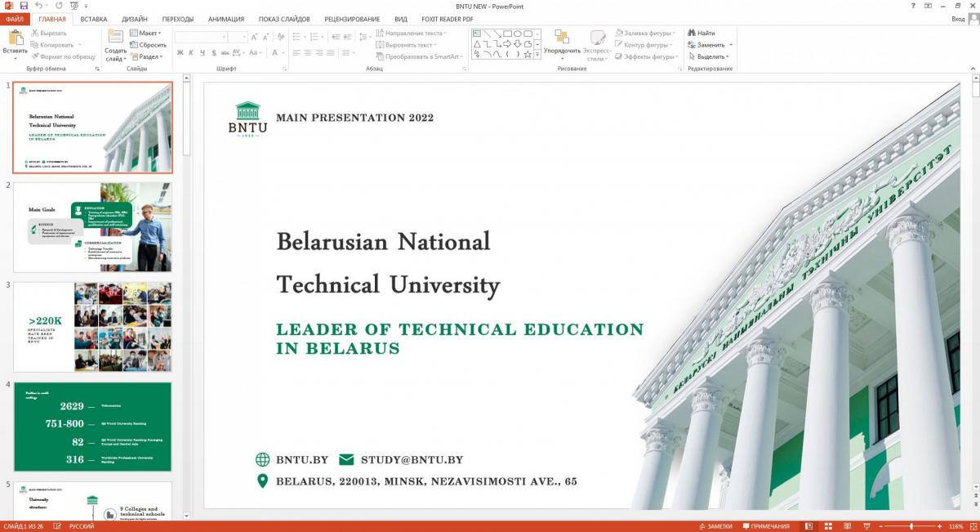Toggle the Примечания comments pane
The height and width of the screenshot is (532, 980).
765,526
